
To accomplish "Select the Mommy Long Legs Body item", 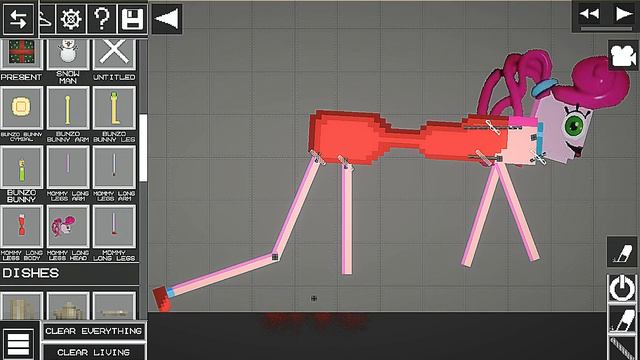I will point(21,227).
